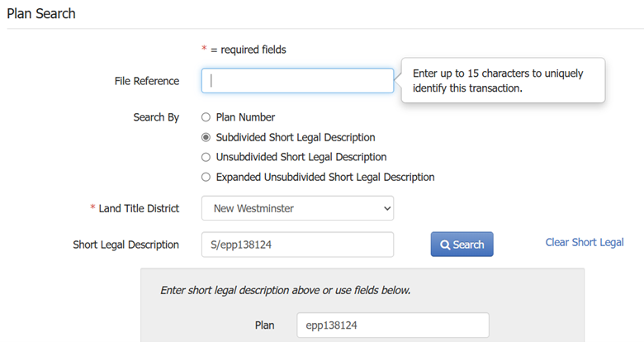This screenshot has height=342, width=644.
Task: Pick Expanded Unsubdivided Short Legal Description option
Action: (x=206, y=177)
